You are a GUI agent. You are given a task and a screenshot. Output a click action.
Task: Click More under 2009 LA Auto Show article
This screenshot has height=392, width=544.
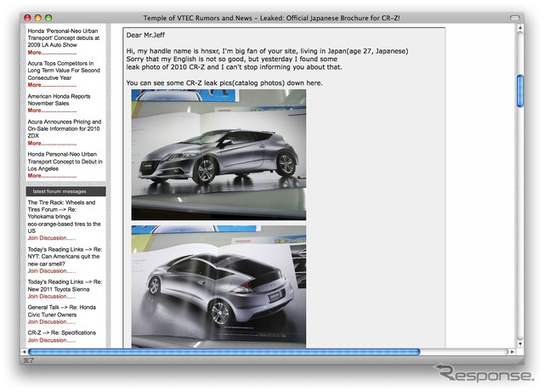click(52, 53)
